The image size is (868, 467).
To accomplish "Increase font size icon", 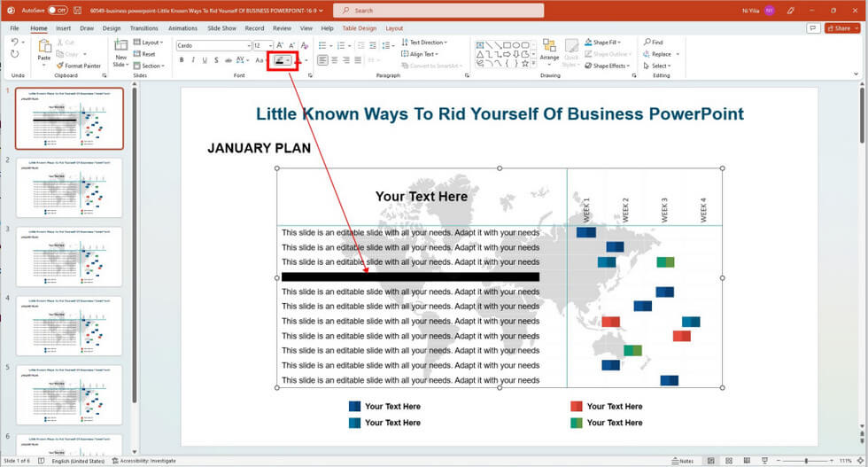I will [x=280, y=45].
